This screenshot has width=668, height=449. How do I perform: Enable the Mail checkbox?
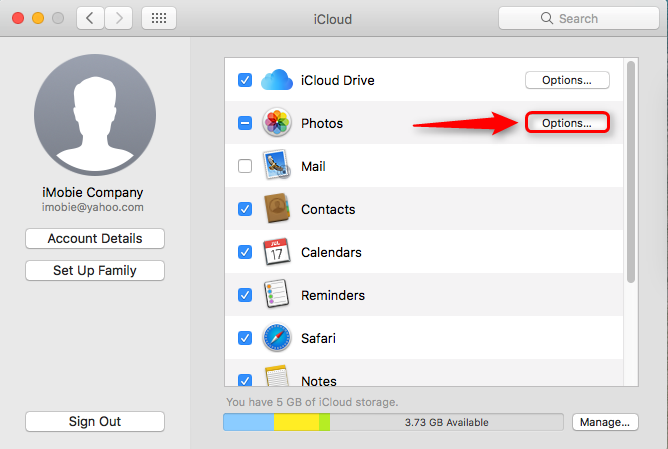(245, 166)
